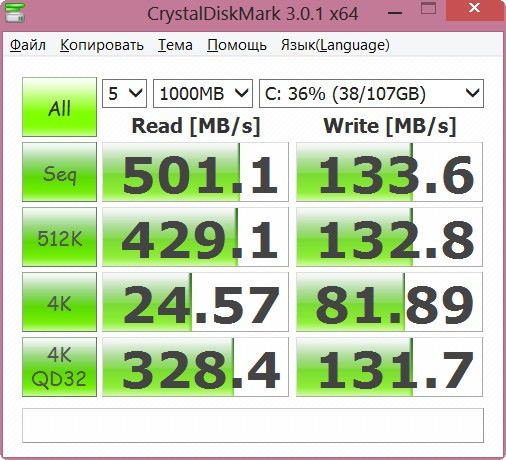The width and height of the screenshot is (506, 460).
Task: Start the 4K QD32 test
Action: click(x=59, y=367)
